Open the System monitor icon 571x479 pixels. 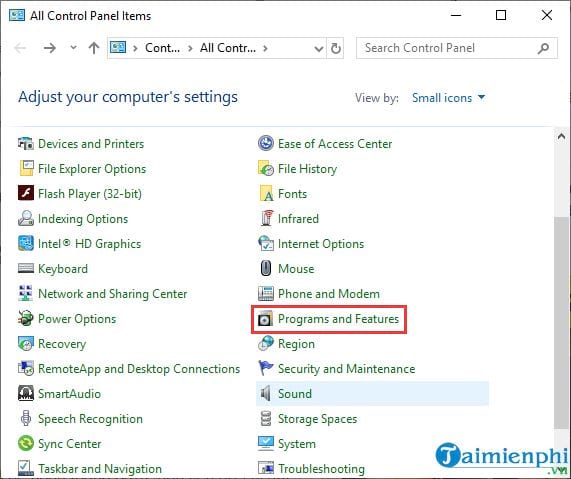266,443
